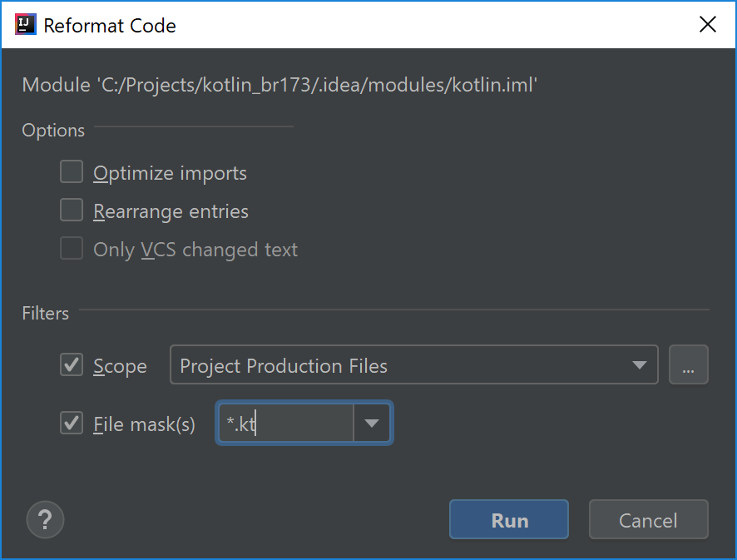The image size is (737, 560).
Task: Click the Reformat Code title bar text
Action: pos(111,25)
